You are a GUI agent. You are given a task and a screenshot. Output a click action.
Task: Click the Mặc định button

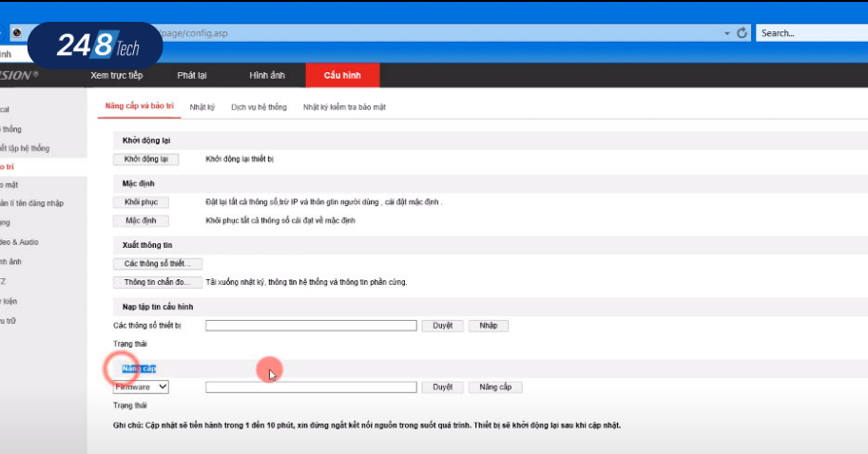click(141, 220)
